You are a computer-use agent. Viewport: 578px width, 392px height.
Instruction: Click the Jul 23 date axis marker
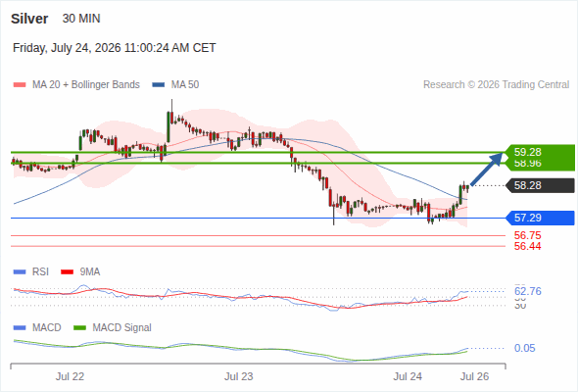click(239, 376)
